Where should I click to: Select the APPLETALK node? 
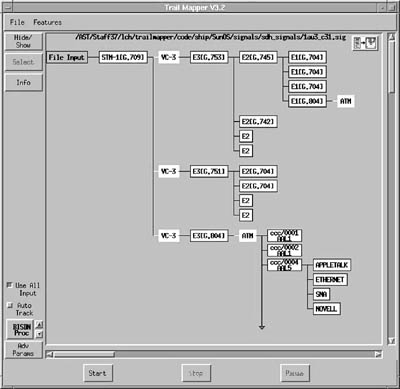coord(332,265)
